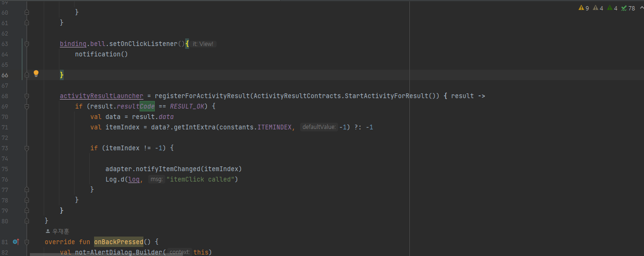This screenshot has height=256, width=644.
Task: Fold onBackPressed function at line 81
Action: [27, 242]
